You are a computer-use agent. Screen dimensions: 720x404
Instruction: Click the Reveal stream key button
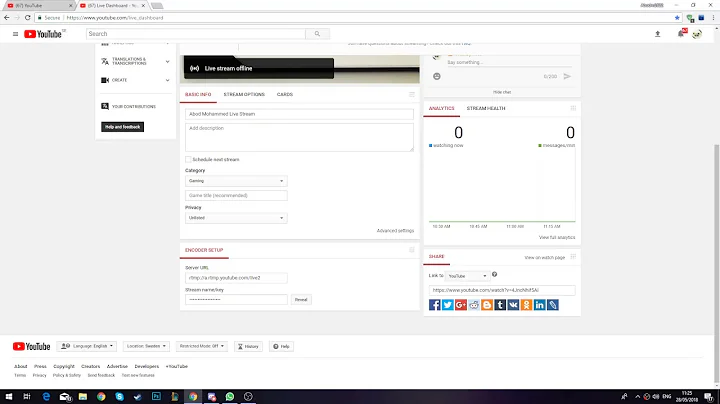(301, 300)
